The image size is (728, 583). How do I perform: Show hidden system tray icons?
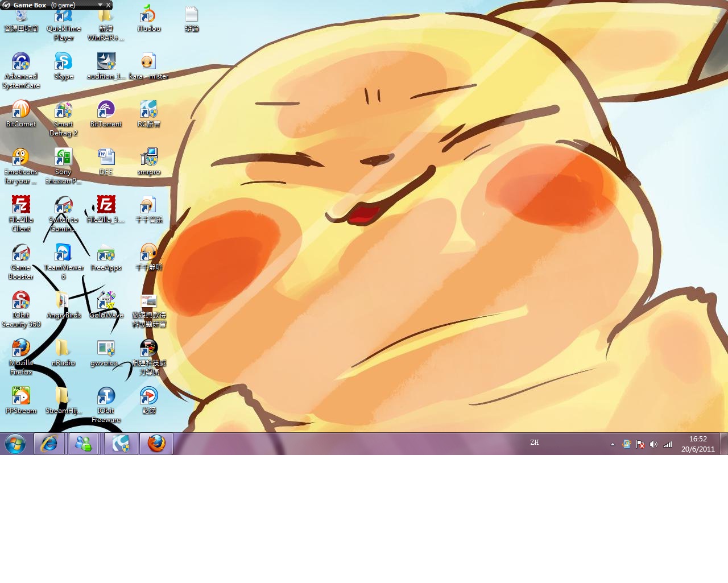(x=613, y=444)
